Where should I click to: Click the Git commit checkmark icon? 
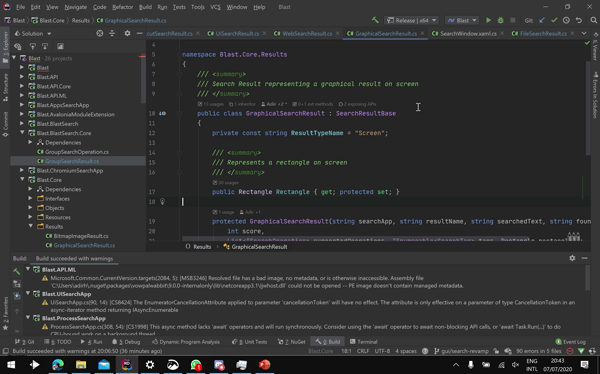coord(554,20)
